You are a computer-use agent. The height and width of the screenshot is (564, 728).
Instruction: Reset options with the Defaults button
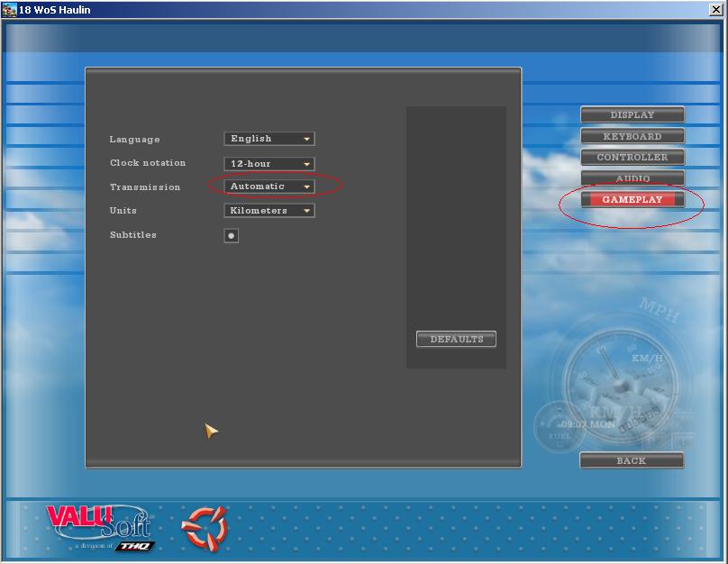pyautogui.click(x=457, y=339)
